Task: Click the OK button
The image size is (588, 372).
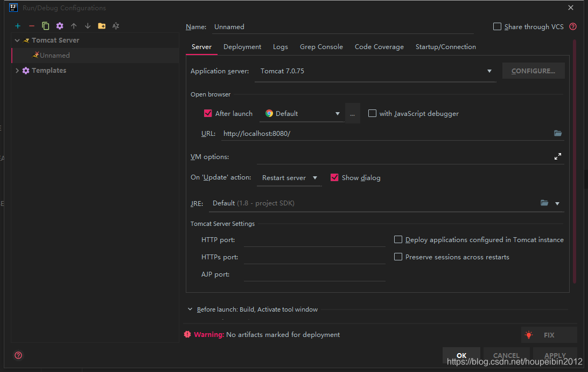Action: point(461,355)
